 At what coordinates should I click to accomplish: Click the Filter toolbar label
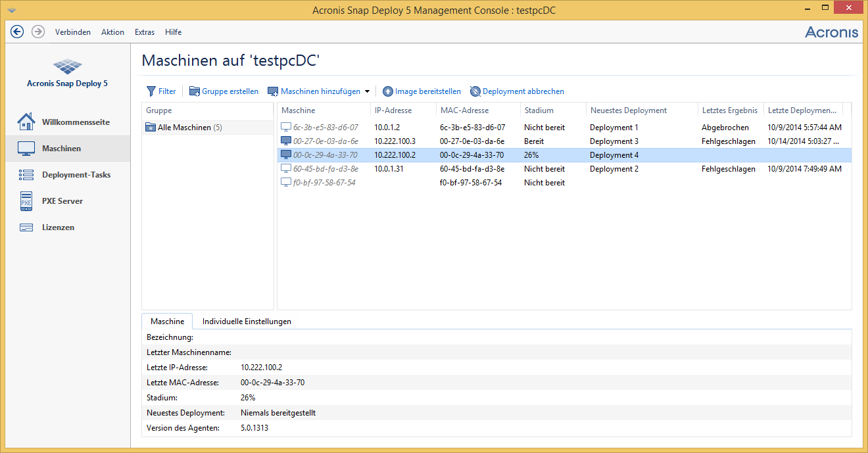click(x=167, y=91)
